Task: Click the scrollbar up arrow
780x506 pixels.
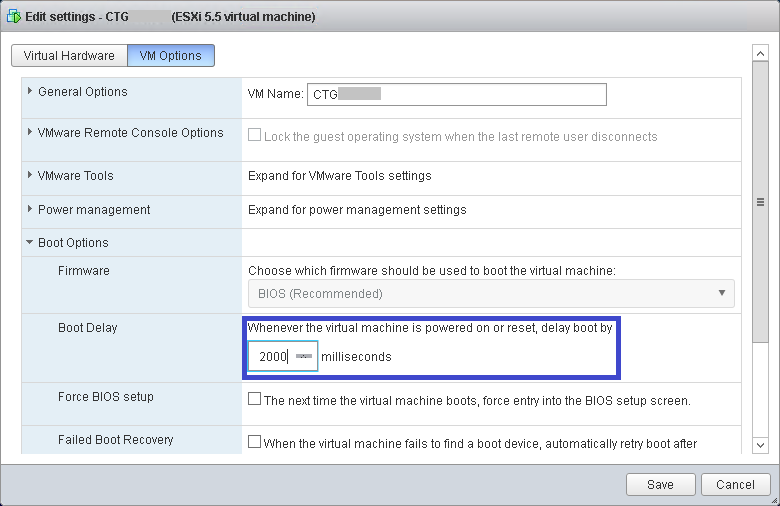Action: pos(759,53)
